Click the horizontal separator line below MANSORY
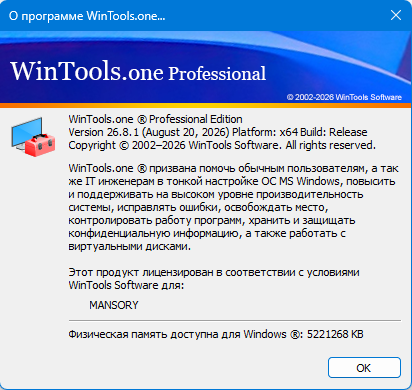 click(x=235, y=320)
